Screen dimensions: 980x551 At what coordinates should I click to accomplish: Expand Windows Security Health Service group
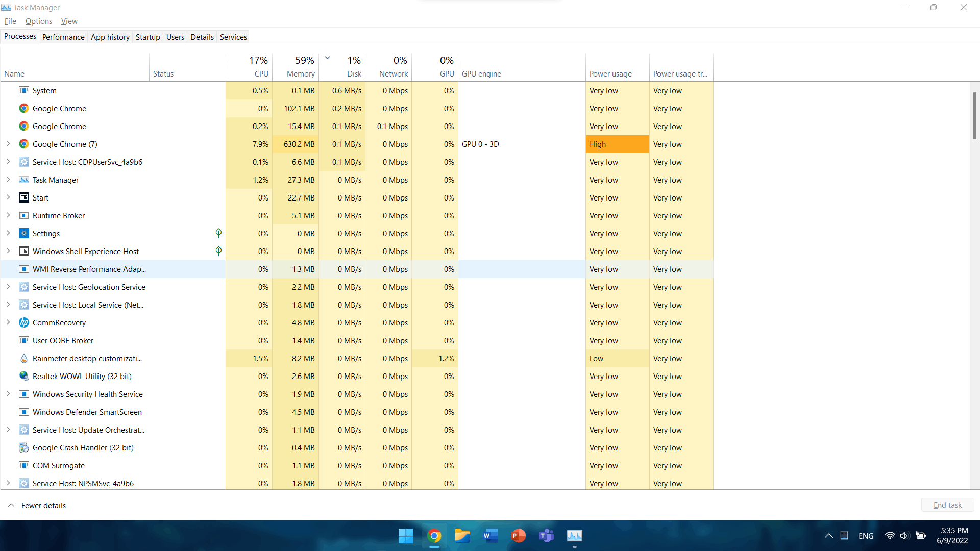point(8,394)
